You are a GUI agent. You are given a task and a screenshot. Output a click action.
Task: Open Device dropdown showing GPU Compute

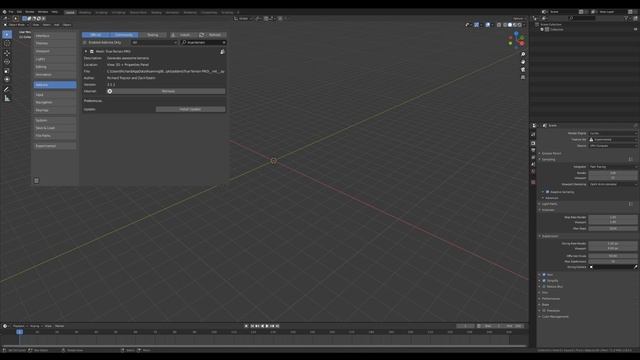613,146
